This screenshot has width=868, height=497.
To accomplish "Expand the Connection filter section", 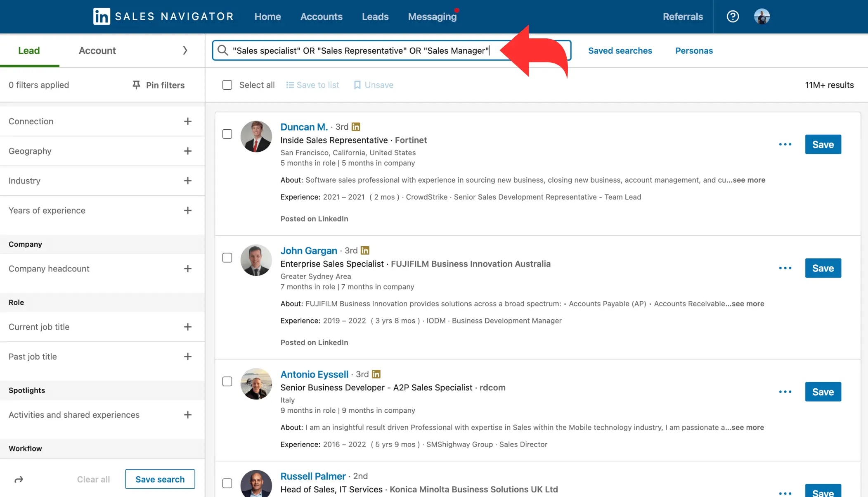I will pyautogui.click(x=187, y=121).
